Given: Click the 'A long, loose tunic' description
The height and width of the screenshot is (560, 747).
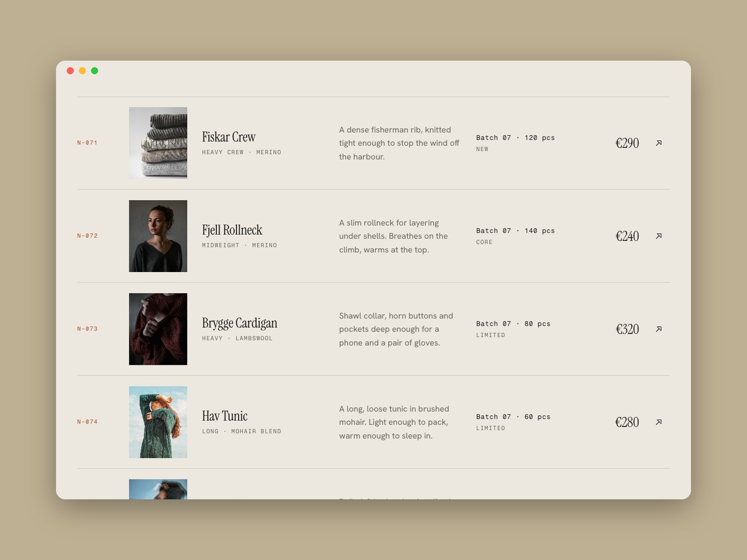Looking at the screenshot, I should tap(394, 422).
